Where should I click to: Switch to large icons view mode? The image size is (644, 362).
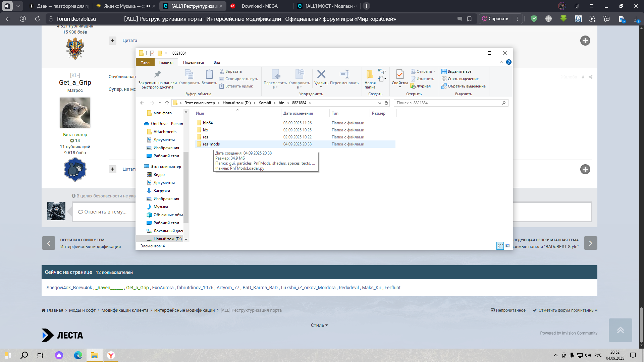(507, 246)
